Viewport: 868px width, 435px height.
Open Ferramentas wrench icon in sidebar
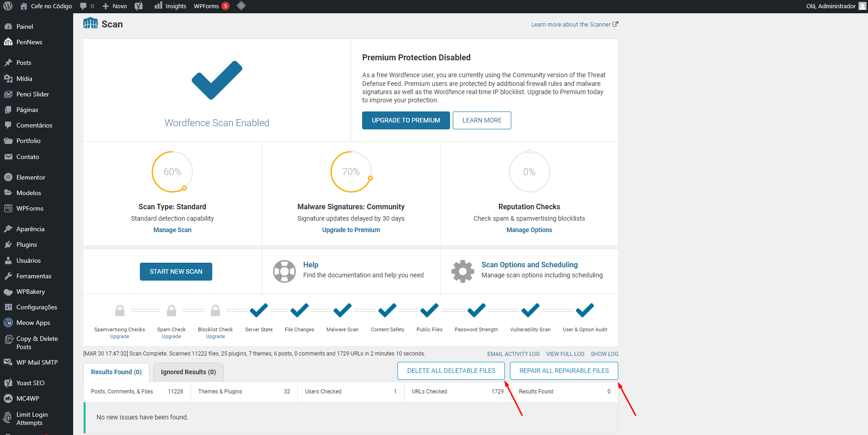8,276
